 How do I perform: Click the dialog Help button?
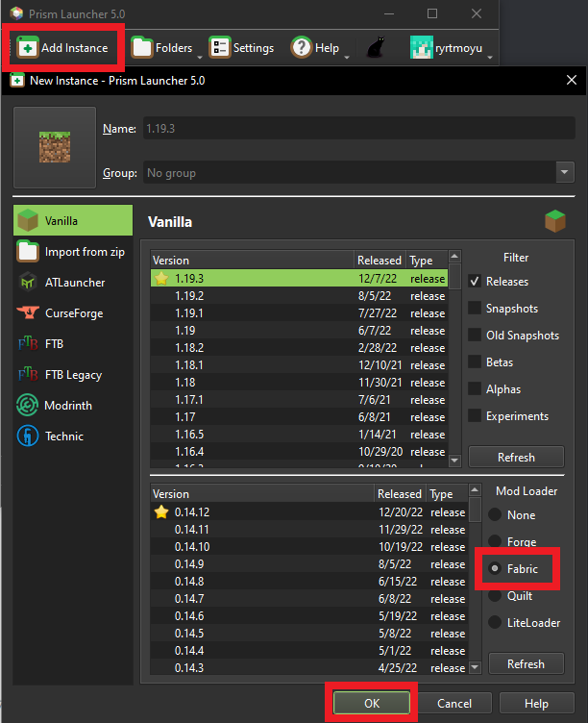pyautogui.click(x=536, y=703)
